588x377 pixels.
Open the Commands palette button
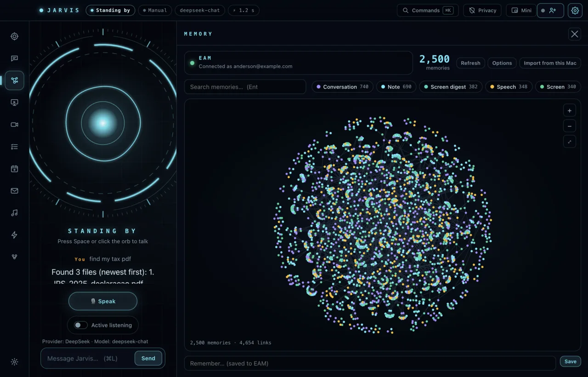coord(428,11)
